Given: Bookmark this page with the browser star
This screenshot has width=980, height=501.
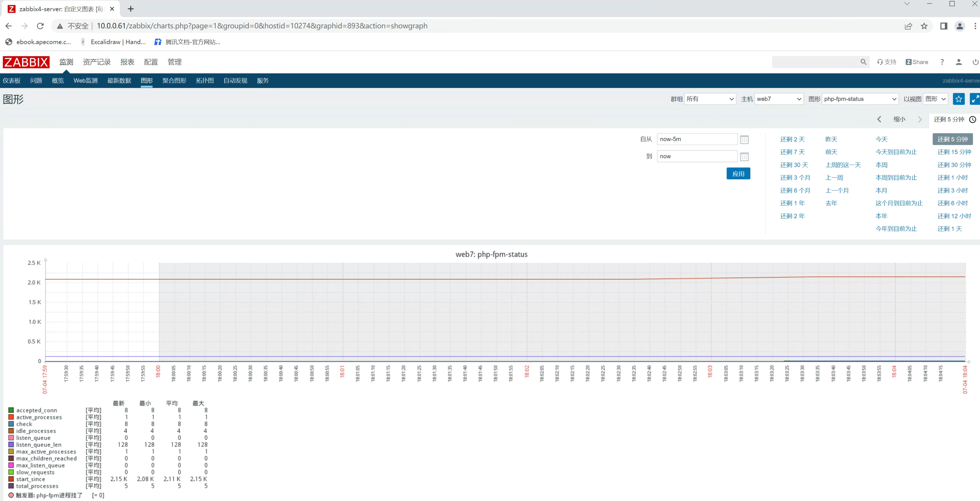Looking at the screenshot, I should pos(924,26).
